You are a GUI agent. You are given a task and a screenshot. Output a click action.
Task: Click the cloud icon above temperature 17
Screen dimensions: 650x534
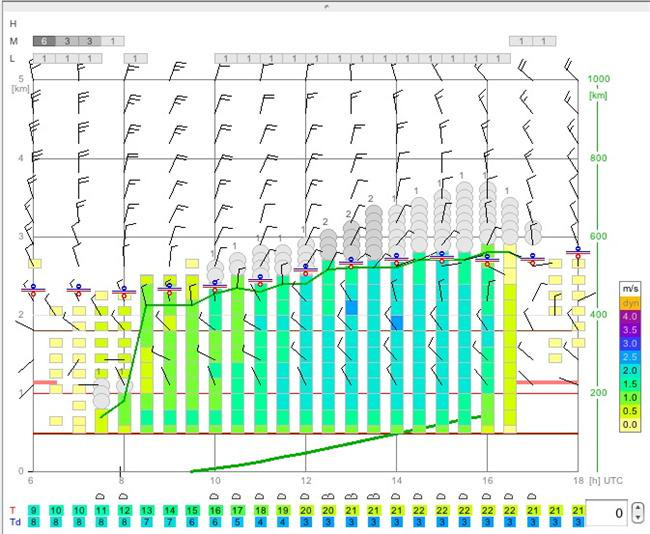tap(237, 496)
